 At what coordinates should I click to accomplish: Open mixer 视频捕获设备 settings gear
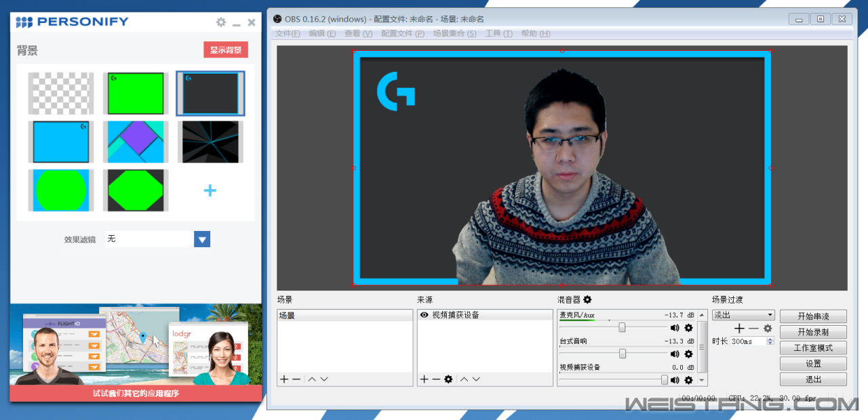click(688, 381)
